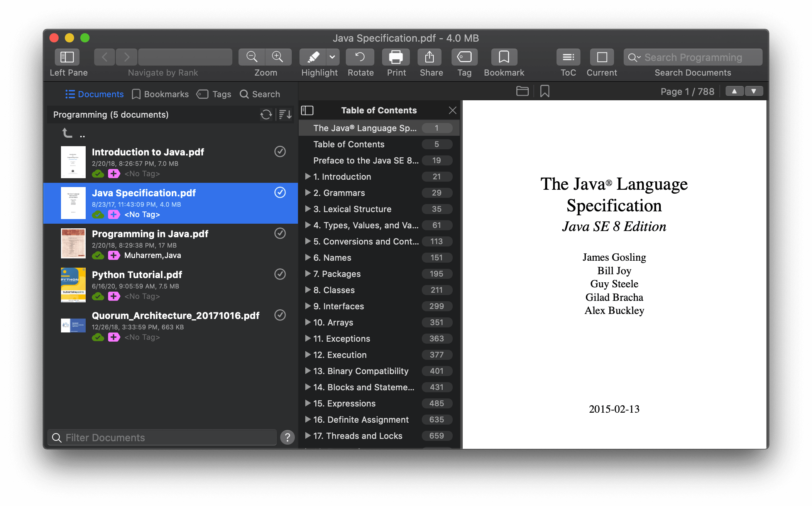Image resolution: width=812 pixels, height=506 pixels.
Task: Switch to the Search tab
Action: (x=260, y=94)
